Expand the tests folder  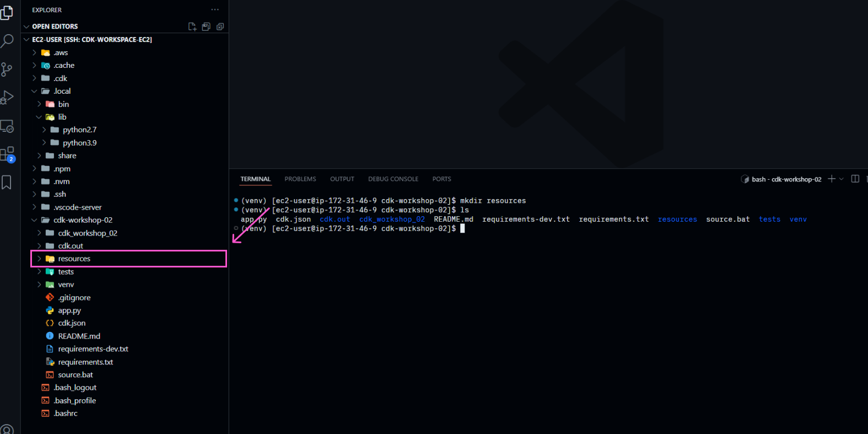point(39,271)
